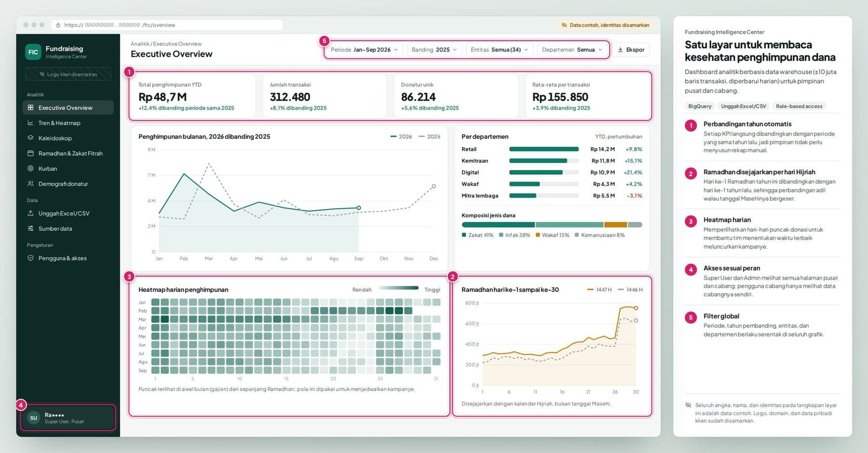Image resolution: width=868 pixels, height=453 pixels.
Task: Click the Kurban target icon
Action: coord(30,168)
